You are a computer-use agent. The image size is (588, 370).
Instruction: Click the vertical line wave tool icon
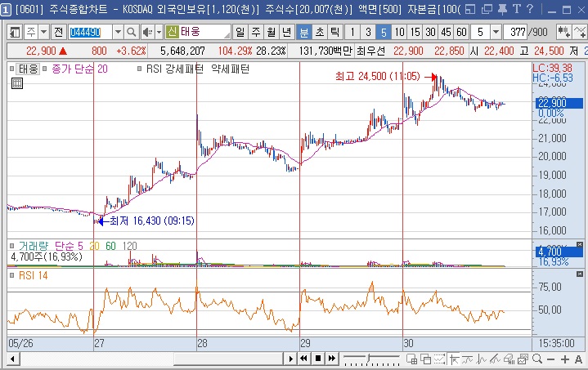pyautogui.click(x=482, y=359)
